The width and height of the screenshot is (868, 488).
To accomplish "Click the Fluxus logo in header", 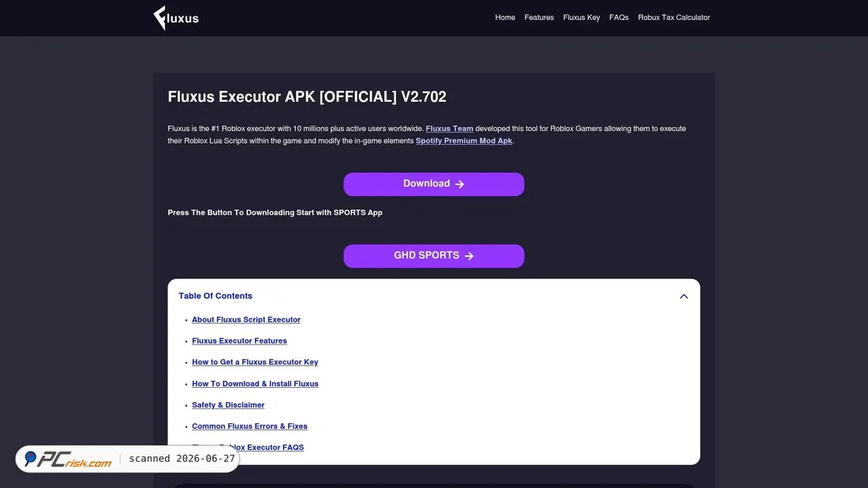I will click(x=176, y=17).
